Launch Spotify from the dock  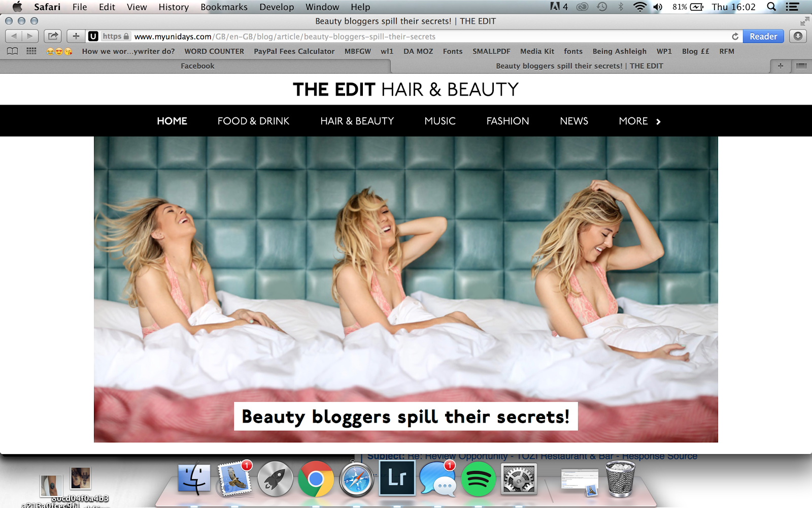[x=478, y=479]
